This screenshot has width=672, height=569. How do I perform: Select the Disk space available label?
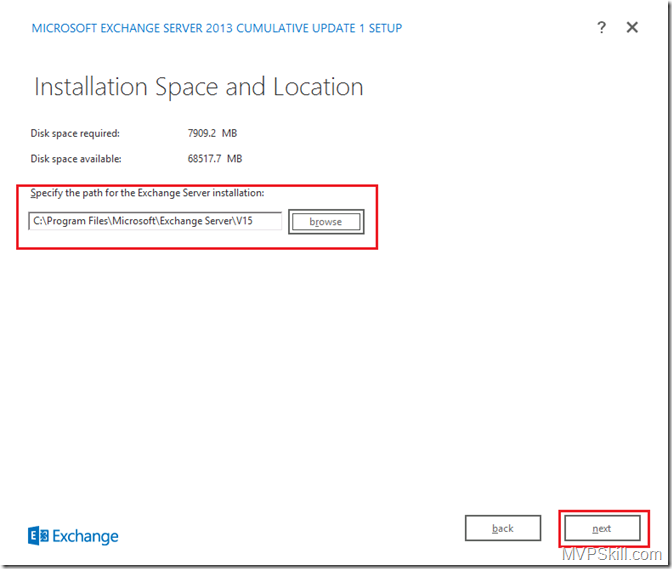tap(77, 158)
